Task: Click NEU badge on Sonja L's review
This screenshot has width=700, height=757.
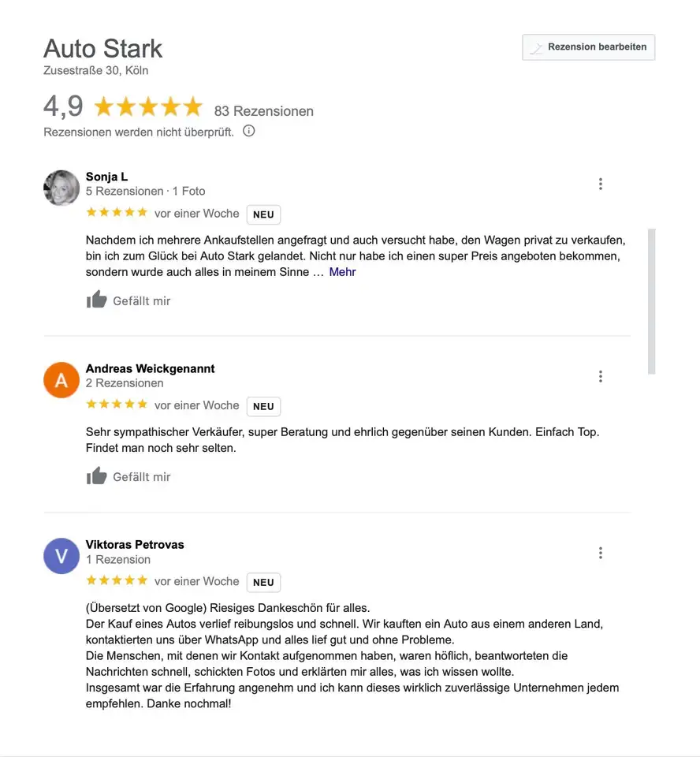Action: [263, 214]
